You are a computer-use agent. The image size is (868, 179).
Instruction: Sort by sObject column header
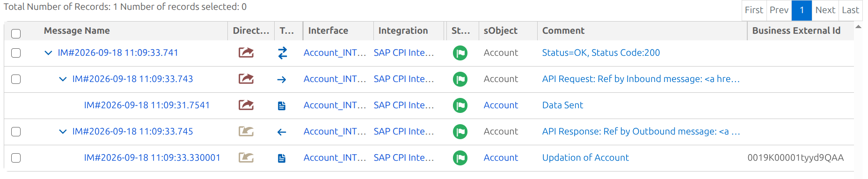(x=500, y=30)
